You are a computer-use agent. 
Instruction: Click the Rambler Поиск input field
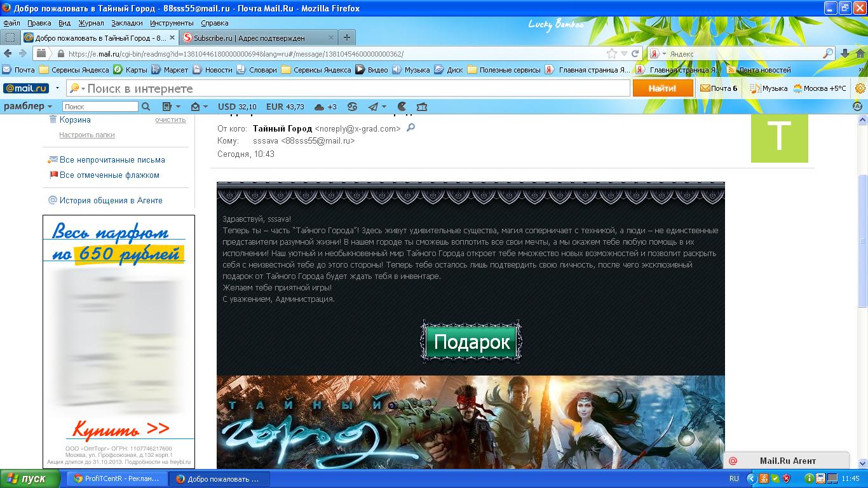click(100, 107)
